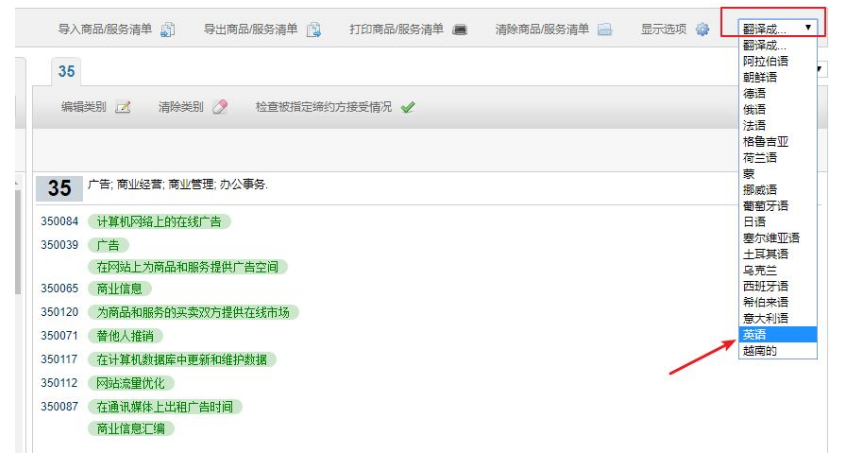864x454 pixels.
Task: Click the import goods/services list icon
Action: (168, 30)
